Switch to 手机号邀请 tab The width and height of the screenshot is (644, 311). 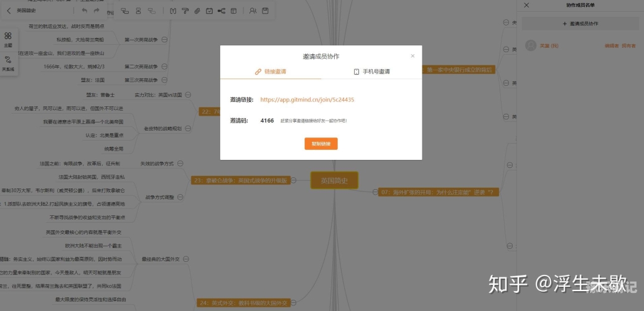371,72
